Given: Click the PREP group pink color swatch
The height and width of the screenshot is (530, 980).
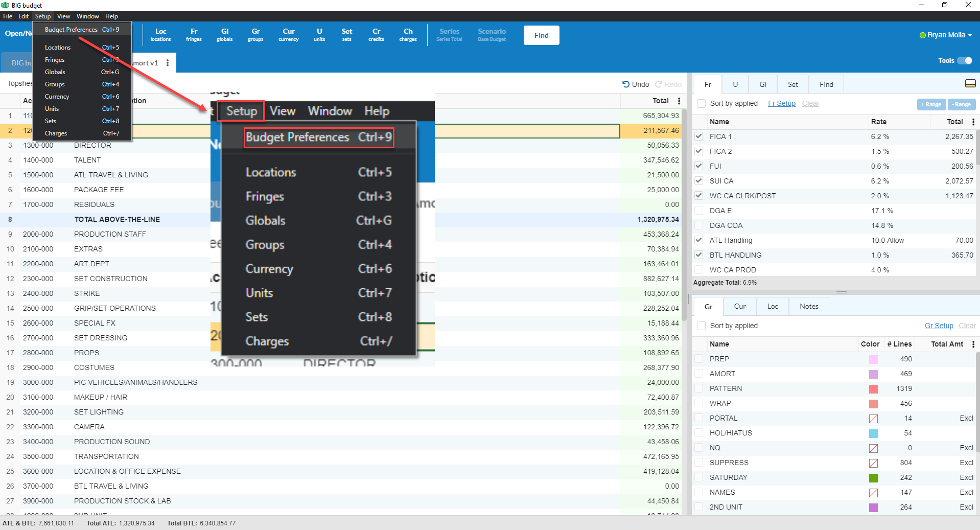Looking at the screenshot, I should [874, 359].
